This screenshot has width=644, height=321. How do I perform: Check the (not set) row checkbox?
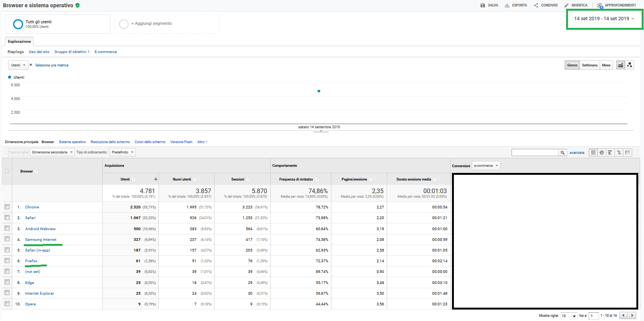coord(7,271)
